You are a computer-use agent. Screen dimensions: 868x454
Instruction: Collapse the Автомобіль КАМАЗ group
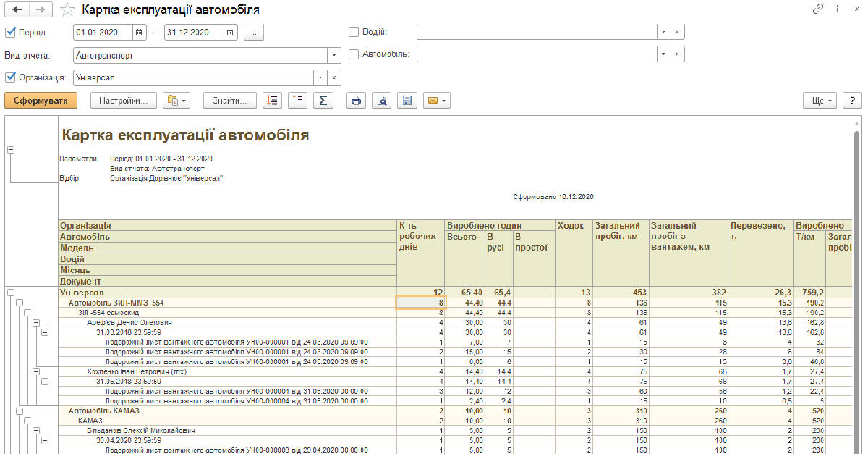(20, 411)
